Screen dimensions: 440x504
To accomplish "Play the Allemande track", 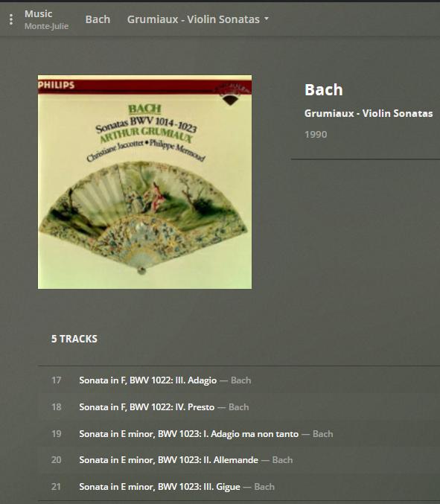I will [x=168, y=460].
